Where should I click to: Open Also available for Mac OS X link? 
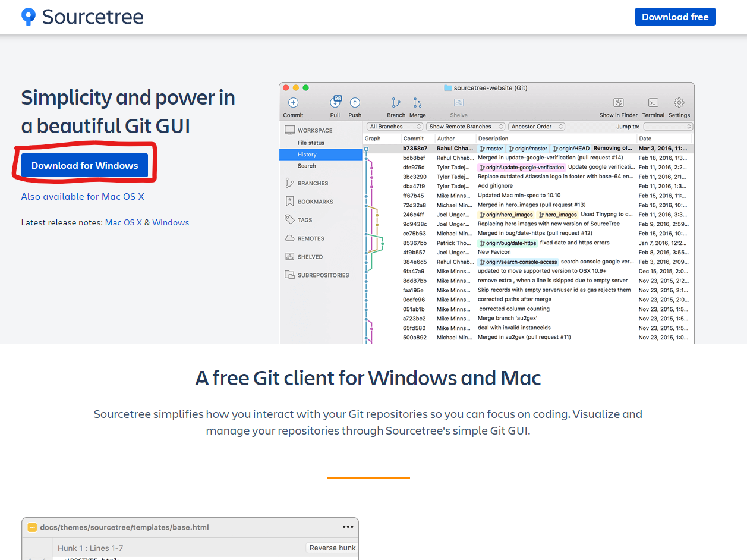[83, 196]
